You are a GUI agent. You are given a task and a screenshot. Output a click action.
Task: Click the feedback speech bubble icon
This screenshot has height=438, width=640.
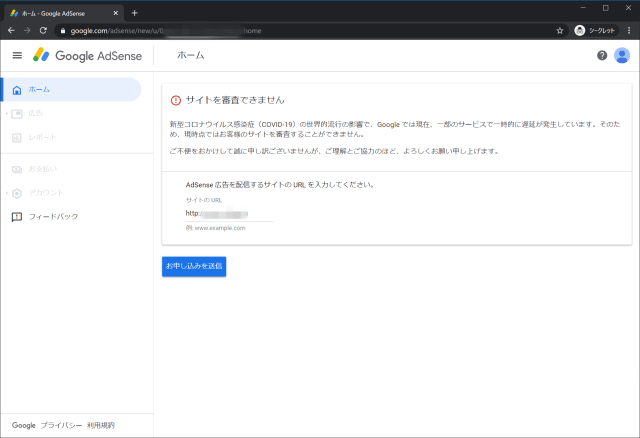[x=17, y=217]
